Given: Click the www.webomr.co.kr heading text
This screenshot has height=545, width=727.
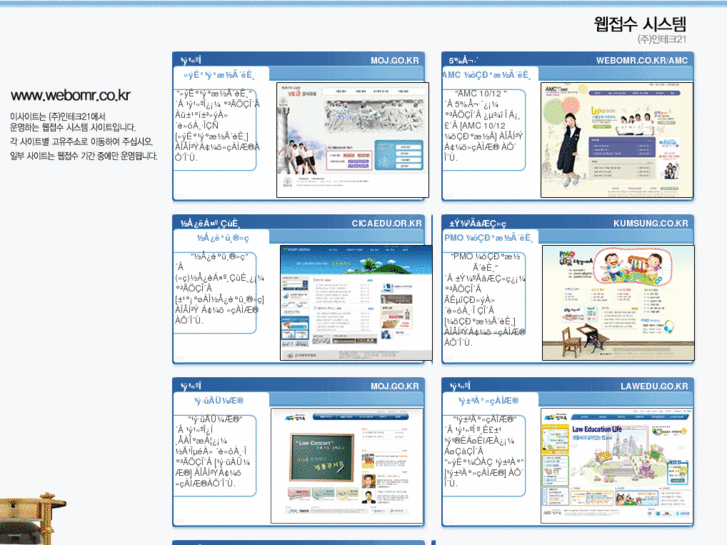Looking at the screenshot, I should tap(70, 95).
